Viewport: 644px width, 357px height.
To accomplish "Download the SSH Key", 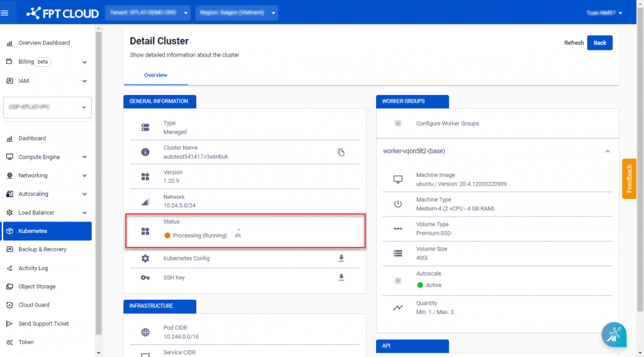I will coord(341,277).
